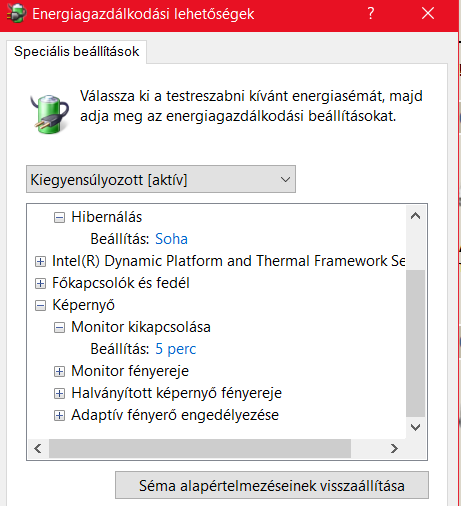Collapse Monitor kikapcsolása node

[59, 328]
